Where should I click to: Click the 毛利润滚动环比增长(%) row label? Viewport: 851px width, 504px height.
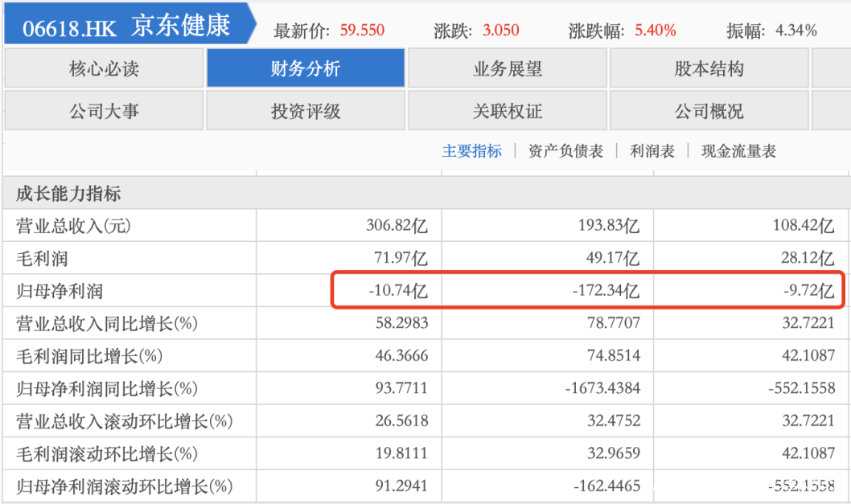[x=107, y=453]
